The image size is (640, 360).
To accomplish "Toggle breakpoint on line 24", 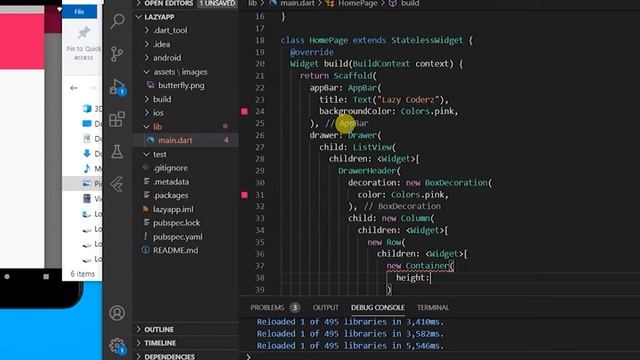I will click(x=244, y=111).
